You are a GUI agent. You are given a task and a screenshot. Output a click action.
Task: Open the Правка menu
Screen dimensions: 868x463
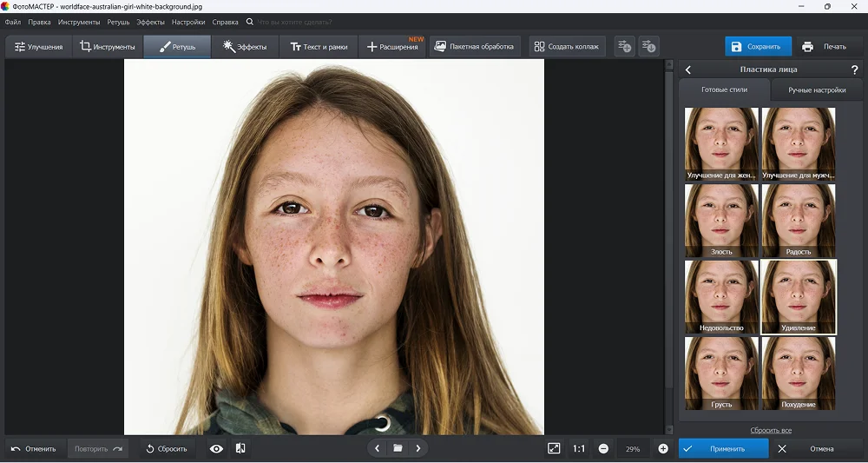click(x=39, y=23)
